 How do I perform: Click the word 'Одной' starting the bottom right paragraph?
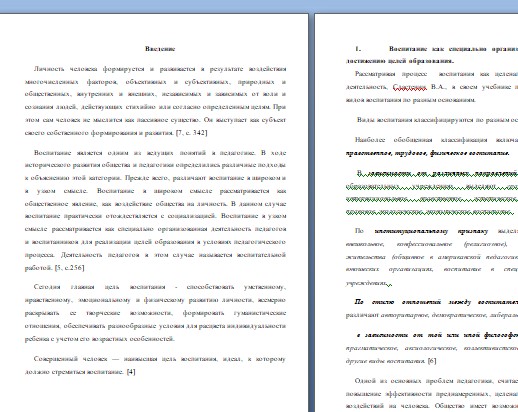coord(365,381)
